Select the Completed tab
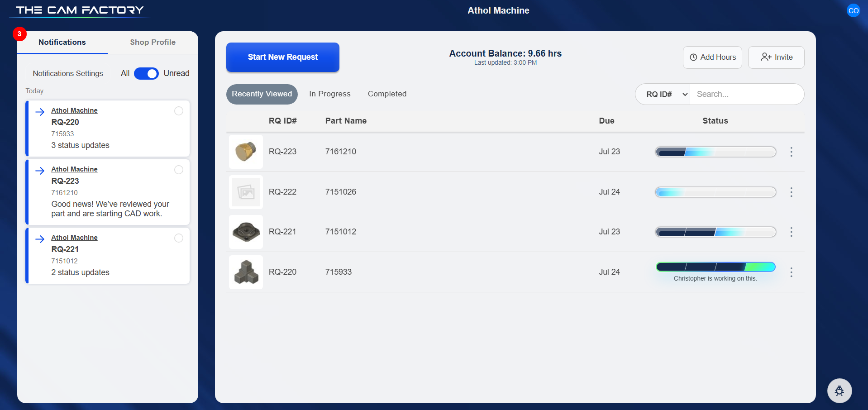The height and width of the screenshot is (410, 868). [x=387, y=94]
